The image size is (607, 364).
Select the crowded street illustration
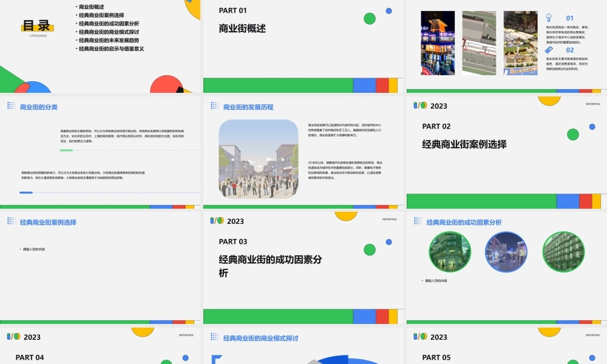click(x=259, y=160)
